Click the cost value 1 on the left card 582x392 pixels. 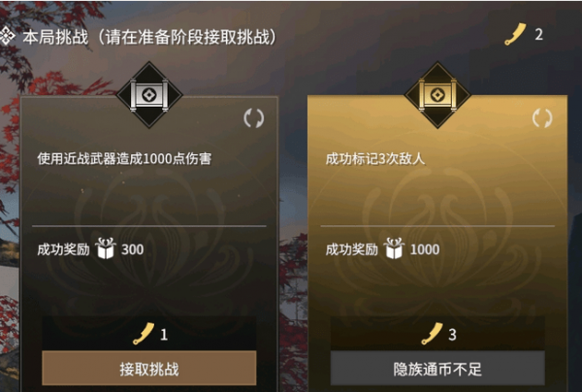(164, 335)
